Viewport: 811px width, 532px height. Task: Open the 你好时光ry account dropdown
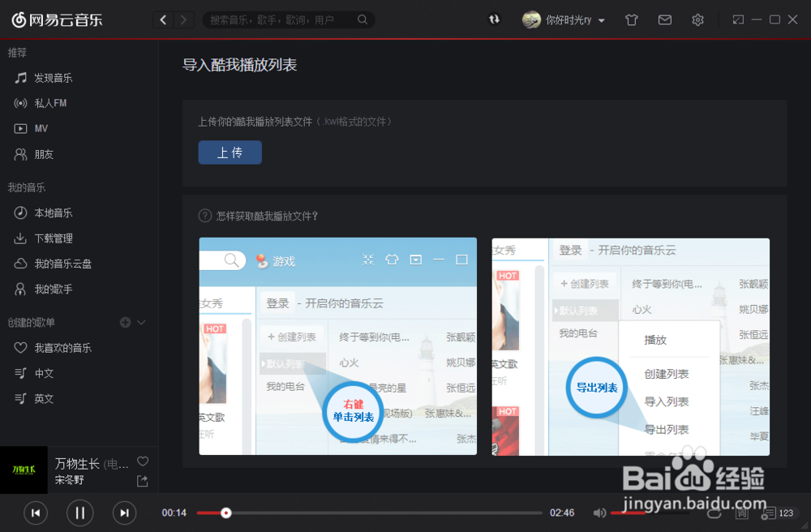pyautogui.click(x=575, y=20)
